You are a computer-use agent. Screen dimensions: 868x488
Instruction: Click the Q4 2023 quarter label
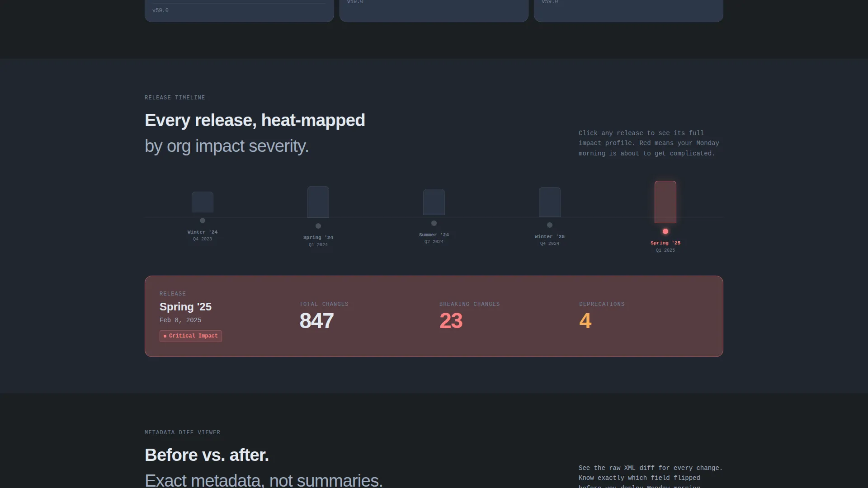point(203,239)
